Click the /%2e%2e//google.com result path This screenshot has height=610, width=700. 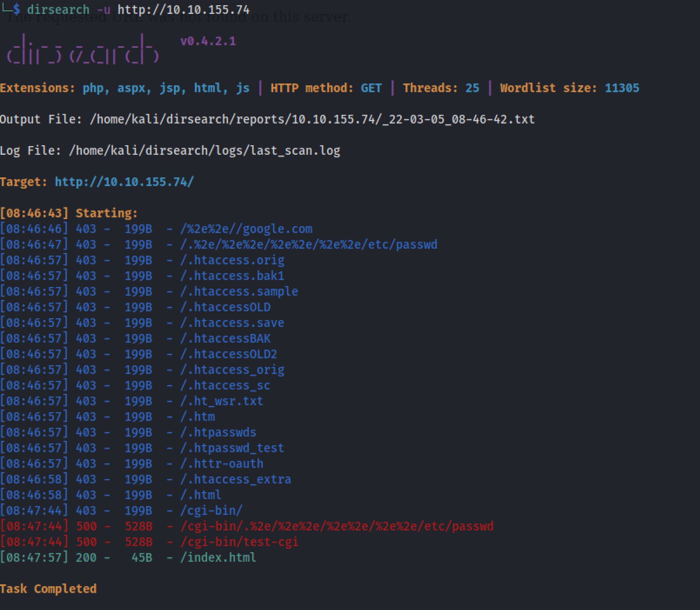pos(246,229)
